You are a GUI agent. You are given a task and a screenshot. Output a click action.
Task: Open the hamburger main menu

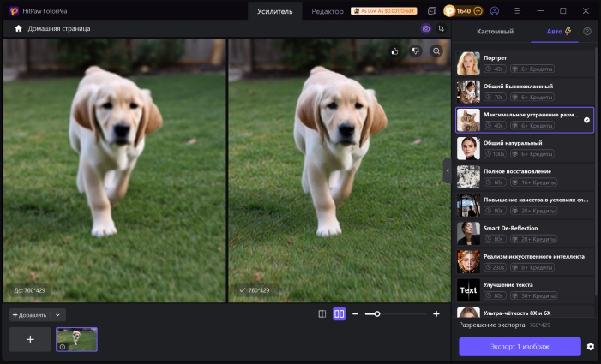(x=518, y=11)
